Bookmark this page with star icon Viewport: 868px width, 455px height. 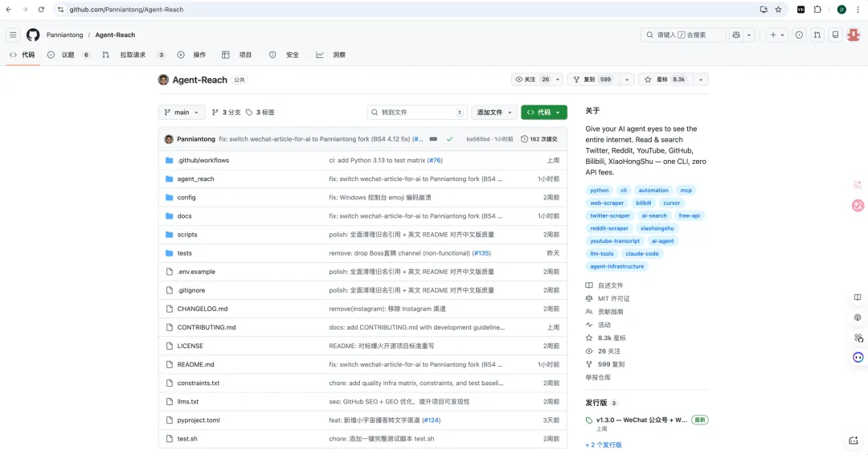778,10
